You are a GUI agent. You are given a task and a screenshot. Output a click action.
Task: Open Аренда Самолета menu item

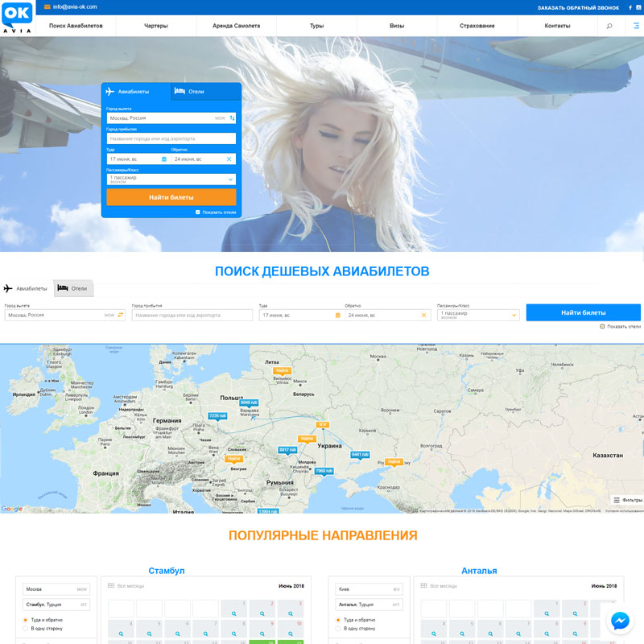236,26
